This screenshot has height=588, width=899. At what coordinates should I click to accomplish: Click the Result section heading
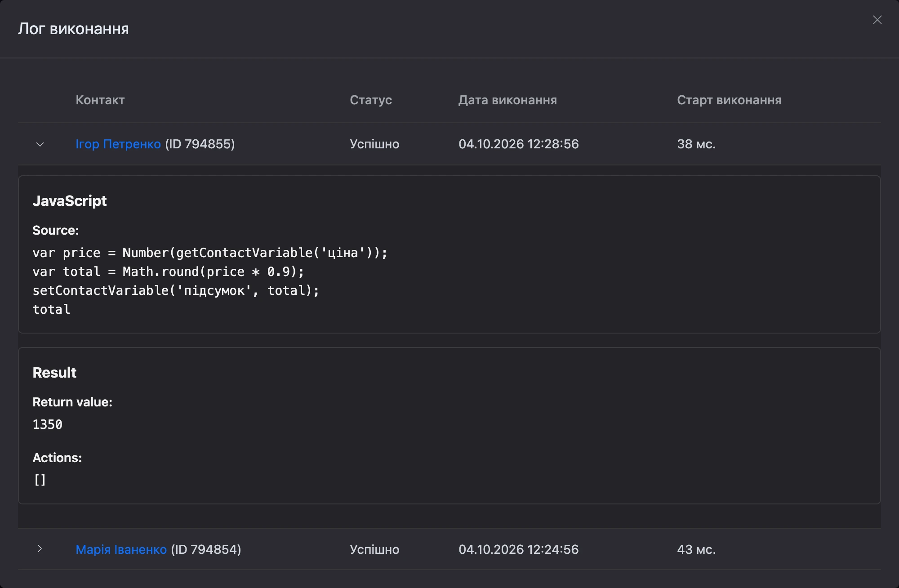point(54,373)
